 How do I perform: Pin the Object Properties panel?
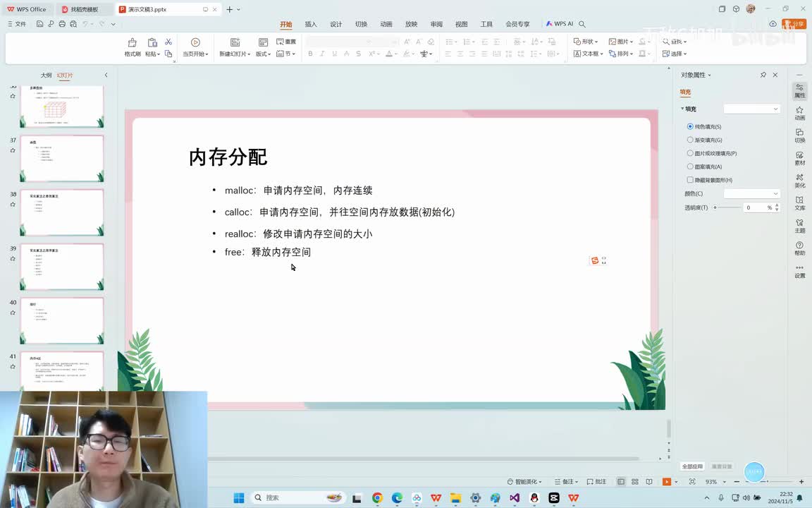[763, 75]
